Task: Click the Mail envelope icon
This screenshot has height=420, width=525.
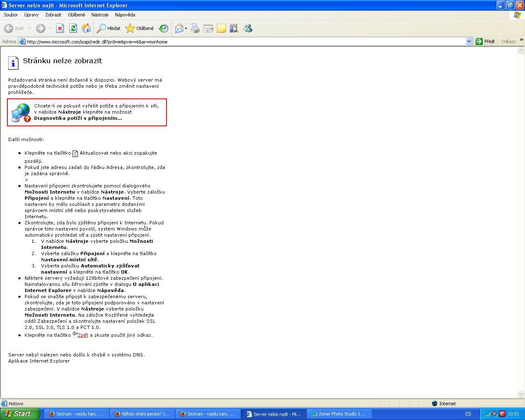Action: pos(179,28)
